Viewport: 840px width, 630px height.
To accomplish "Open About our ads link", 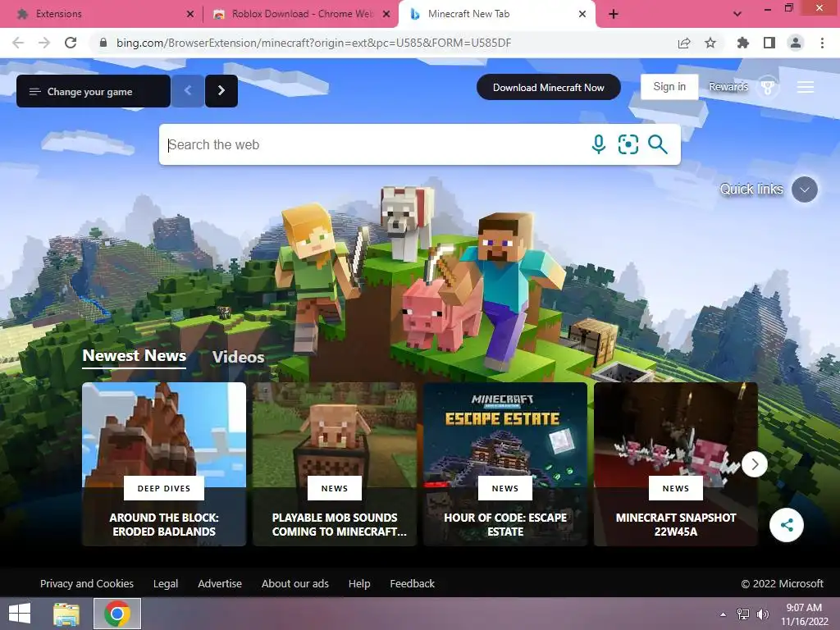I will [295, 583].
